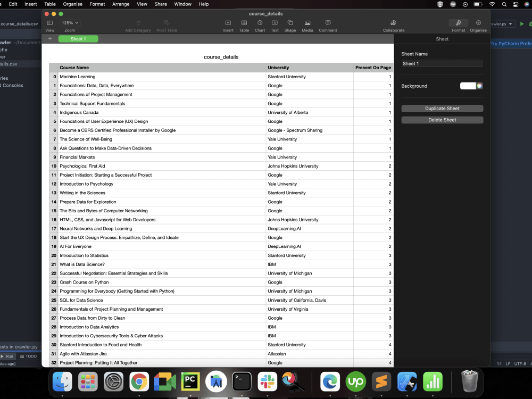The width and height of the screenshot is (532, 399).
Task: Open Google Chrome from the Dock
Action: point(139,381)
